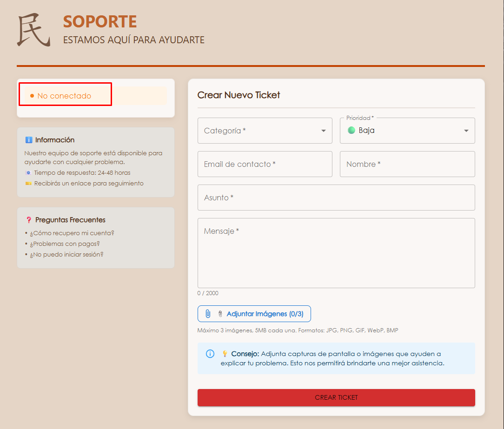The image size is (504, 429).
Task: Click the ticket icon near Recibirás un enlace
Action: pyautogui.click(x=28, y=184)
